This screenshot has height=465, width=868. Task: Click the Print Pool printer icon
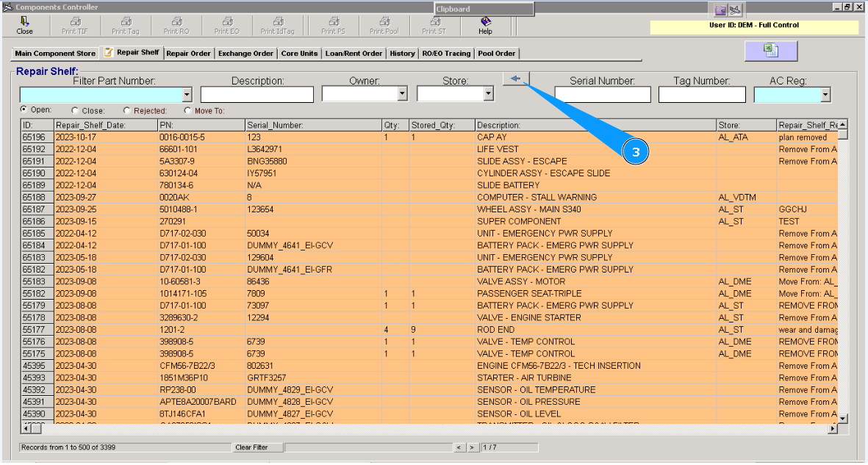[384, 22]
